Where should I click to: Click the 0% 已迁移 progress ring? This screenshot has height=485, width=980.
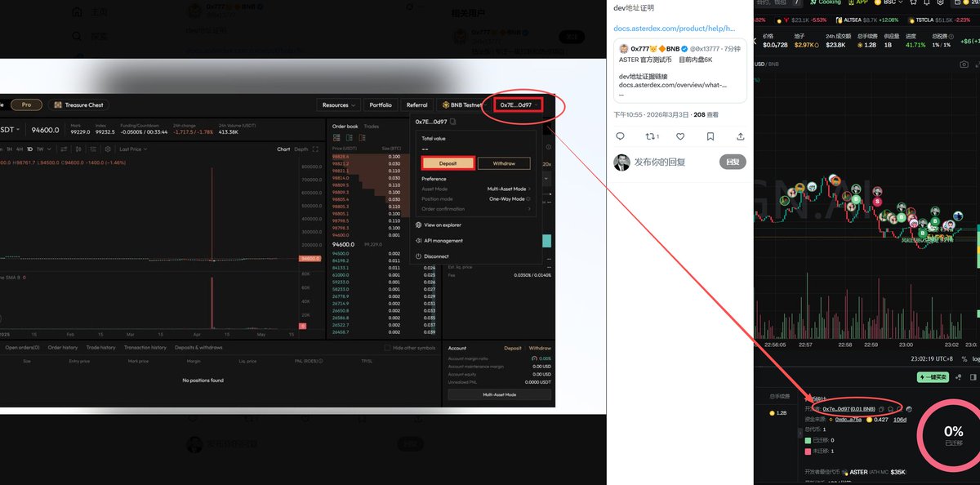[953, 434]
